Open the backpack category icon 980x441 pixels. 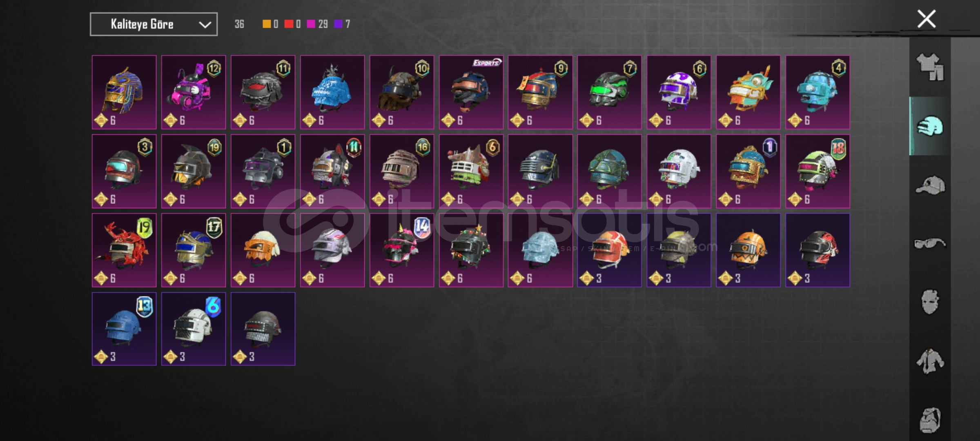click(x=930, y=420)
